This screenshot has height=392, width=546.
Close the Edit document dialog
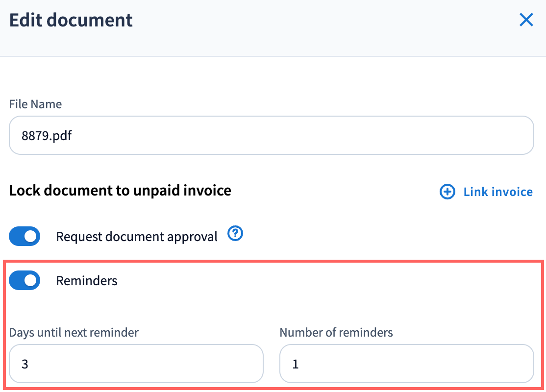click(x=526, y=20)
